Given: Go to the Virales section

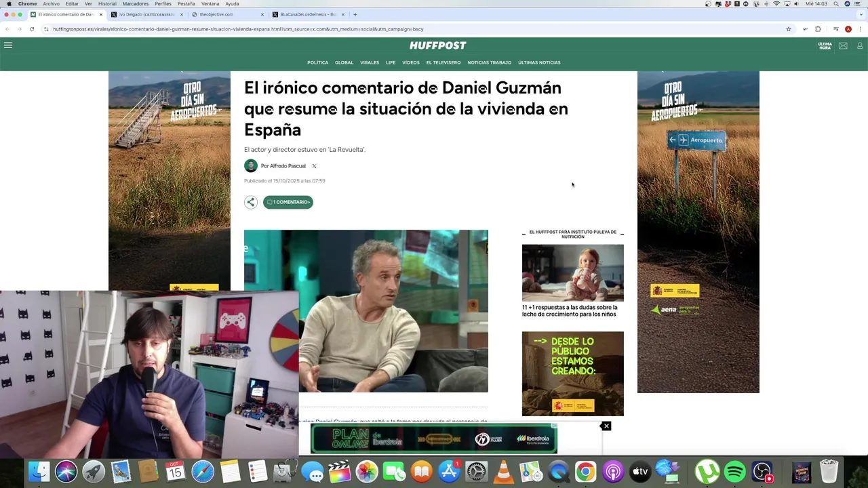Looking at the screenshot, I should (370, 62).
